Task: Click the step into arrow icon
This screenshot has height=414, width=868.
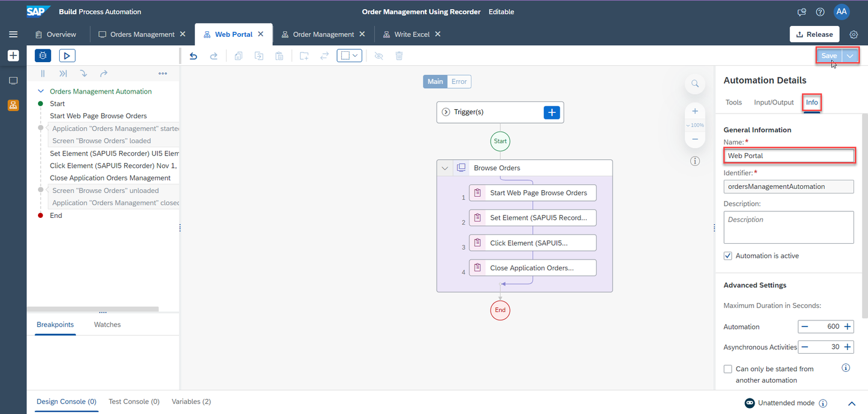Action: (83, 74)
